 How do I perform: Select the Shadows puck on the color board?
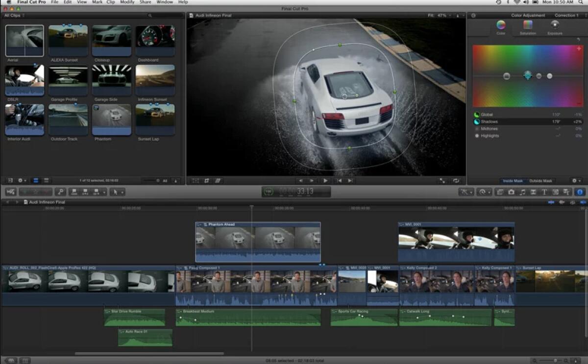(528, 76)
